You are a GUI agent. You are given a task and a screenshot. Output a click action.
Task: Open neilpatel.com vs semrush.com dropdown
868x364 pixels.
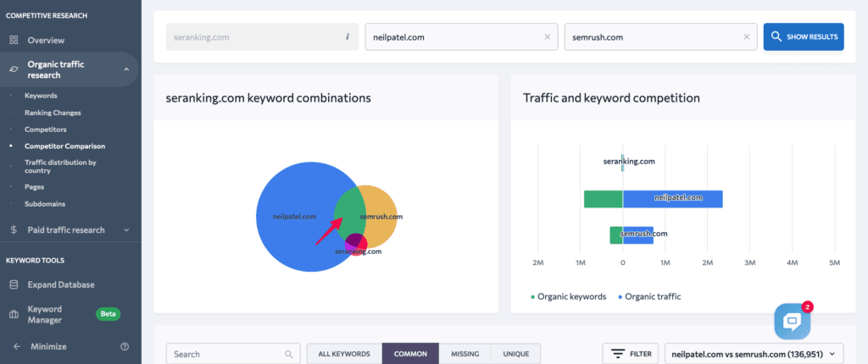click(754, 354)
